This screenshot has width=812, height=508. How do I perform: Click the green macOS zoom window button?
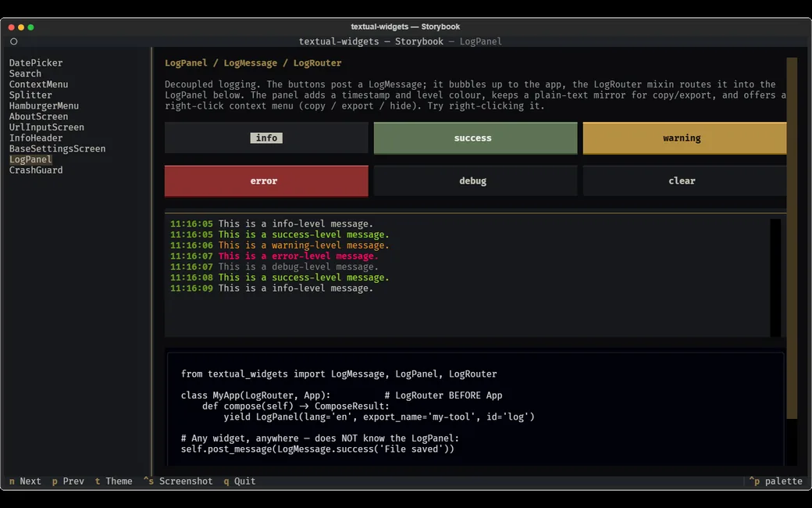coord(30,27)
